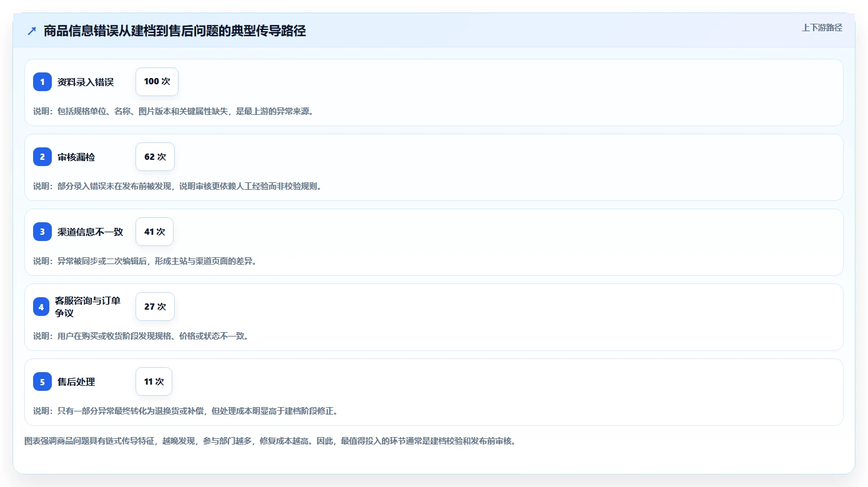This screenshot has width=868, height=487.
Task: Select the 售后处理 stage label
Action: [76, 381]
